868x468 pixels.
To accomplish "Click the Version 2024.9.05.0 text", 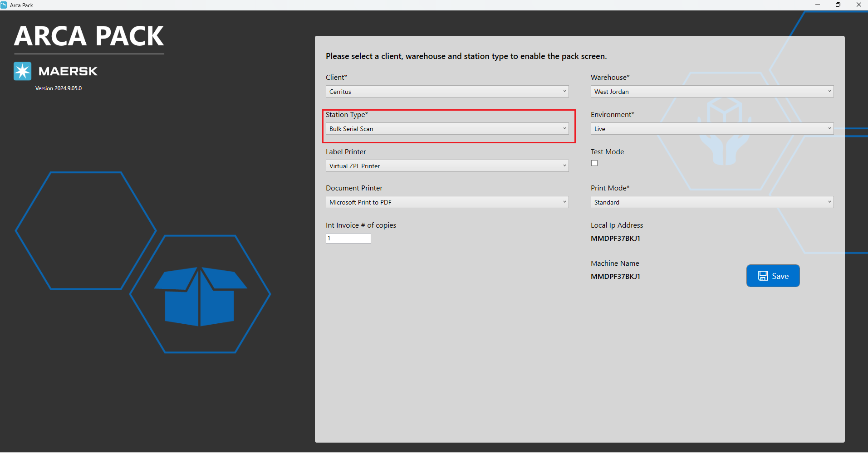I will tap(59, 88).
